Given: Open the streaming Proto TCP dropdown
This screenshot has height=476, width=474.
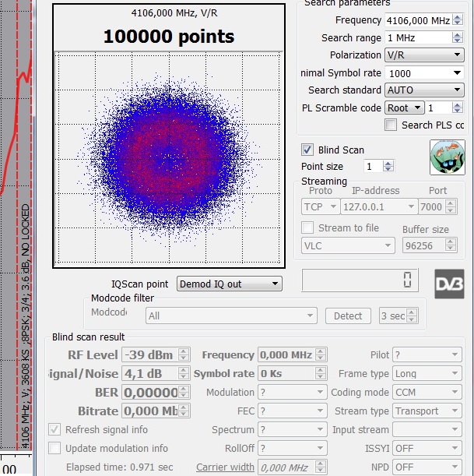Looking at the screenshot, I should click(x=321, y=206).
